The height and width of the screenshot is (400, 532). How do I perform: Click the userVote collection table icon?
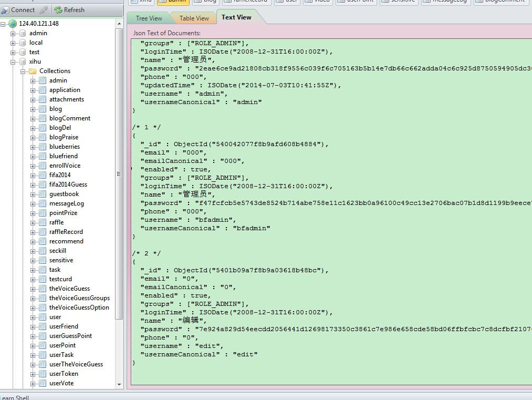pos(43,383)
